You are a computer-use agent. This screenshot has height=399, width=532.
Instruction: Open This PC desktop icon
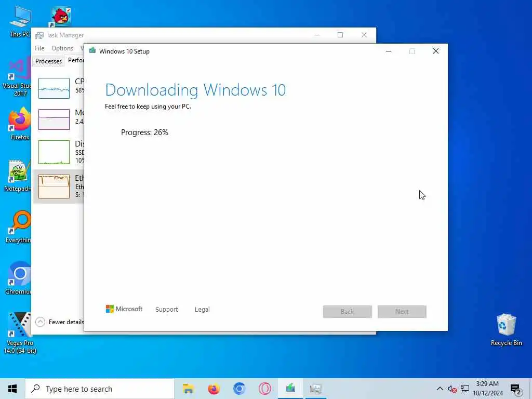(x=20, y=21)
